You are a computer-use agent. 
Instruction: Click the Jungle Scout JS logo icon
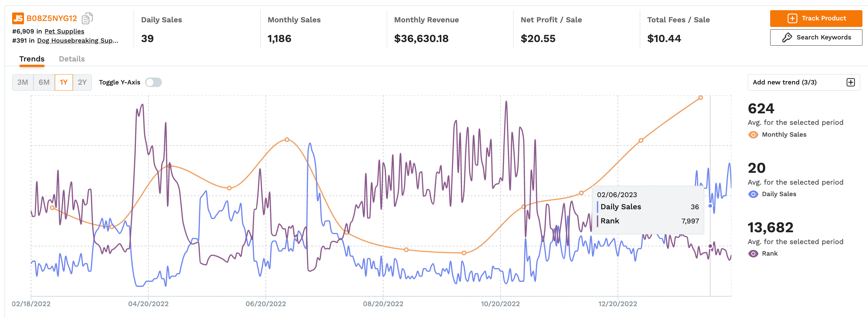[x=18, y=18]
